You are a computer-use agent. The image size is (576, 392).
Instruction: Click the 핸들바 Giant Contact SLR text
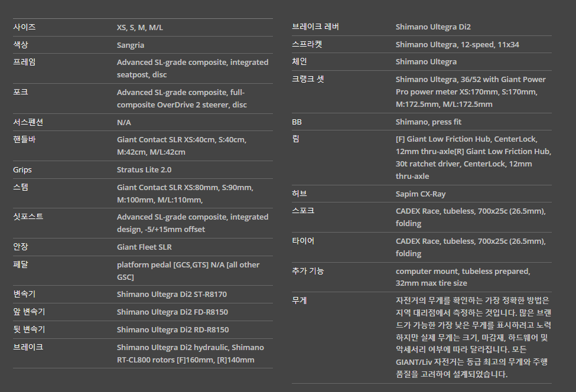(x=181, y=146)
